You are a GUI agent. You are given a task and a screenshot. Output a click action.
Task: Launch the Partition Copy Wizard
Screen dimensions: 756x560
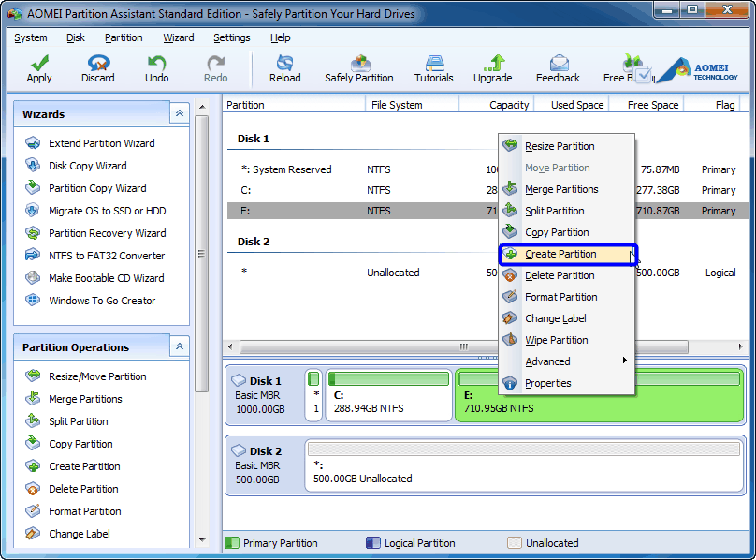tap(86, 188)
